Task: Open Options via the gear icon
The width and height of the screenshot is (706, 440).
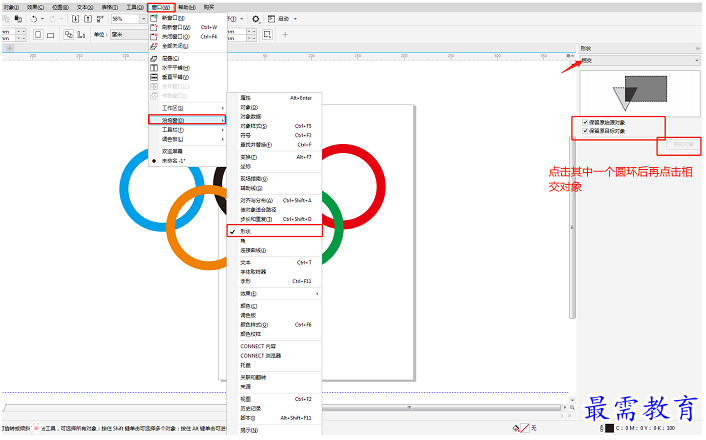Action: pos(256,19)
